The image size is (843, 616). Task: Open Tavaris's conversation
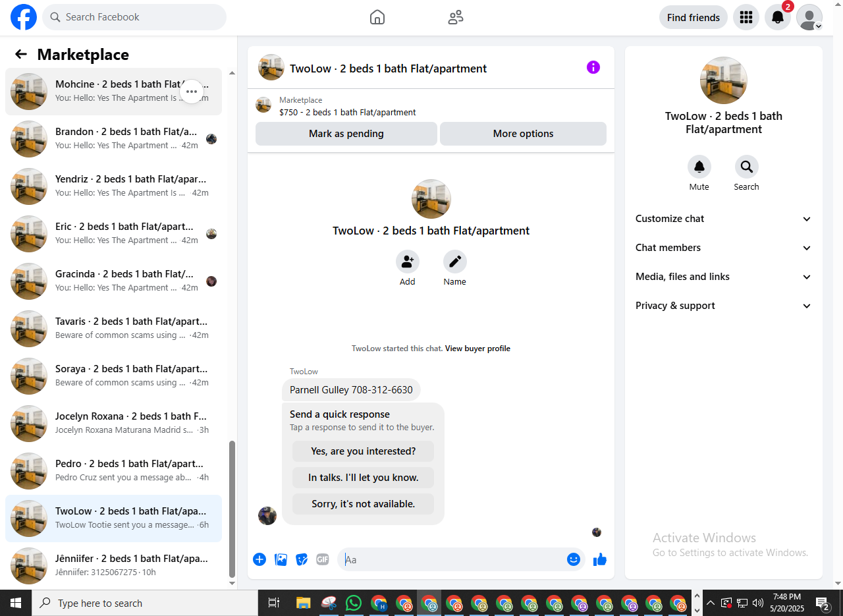113,329
